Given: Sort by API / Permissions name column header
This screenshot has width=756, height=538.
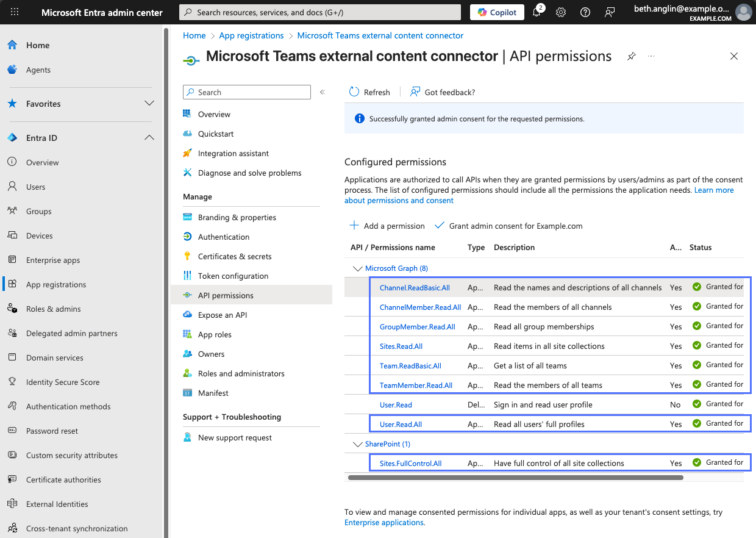Looking at the screenshot, I should point(393,248).
